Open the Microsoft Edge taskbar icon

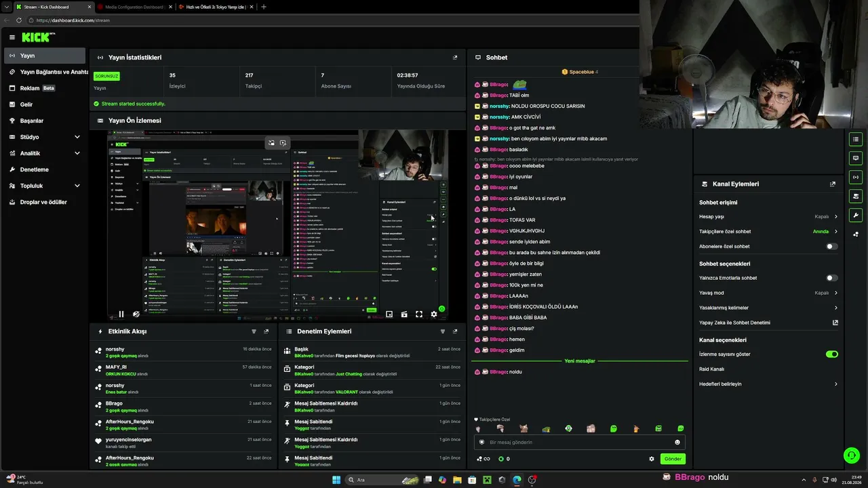pos(517,480)
